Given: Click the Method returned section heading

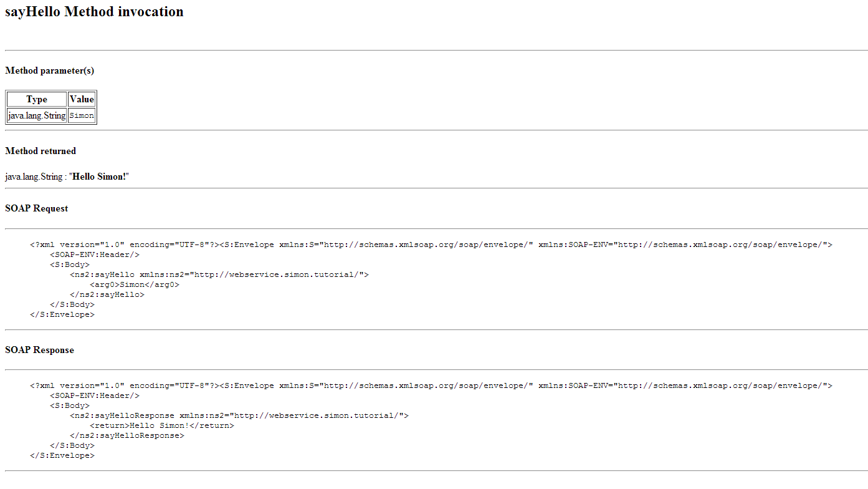Looking at the screenshot, I should tap(41, 151).
